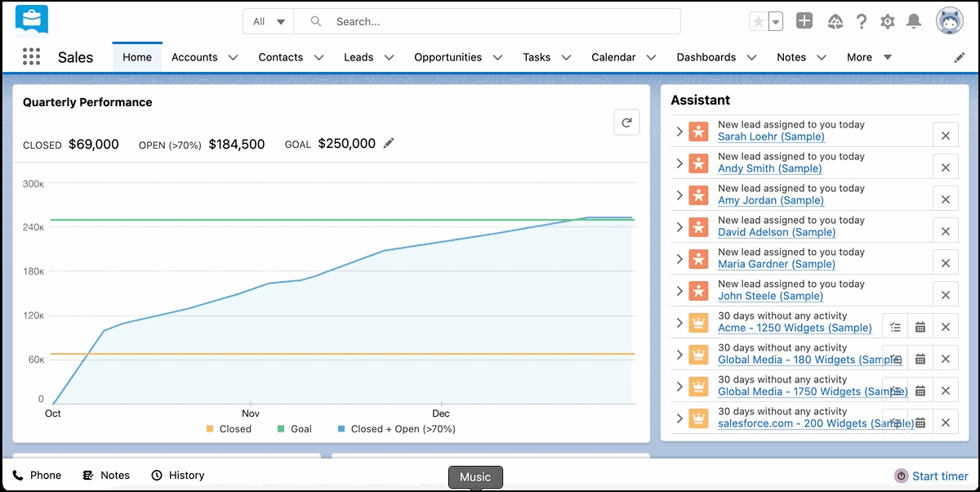This screenshot has height=492, width=980.
Task: Toggle Closed + Open series in legend
Action: tap(396, 429)
